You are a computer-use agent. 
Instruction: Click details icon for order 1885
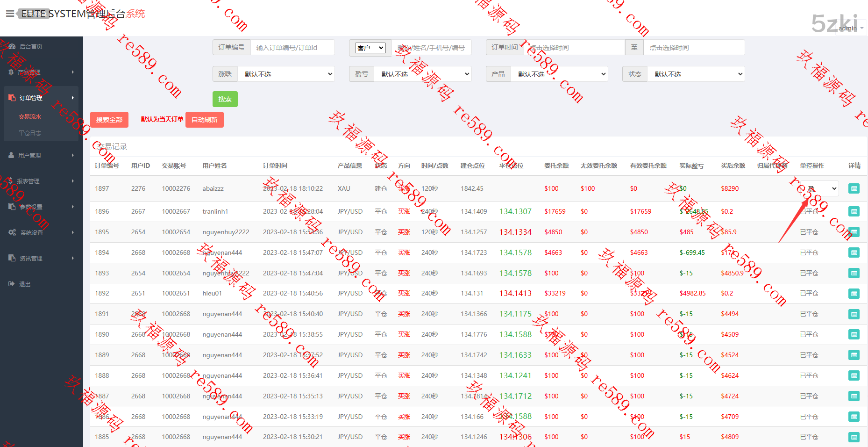[x=854, y=437]
